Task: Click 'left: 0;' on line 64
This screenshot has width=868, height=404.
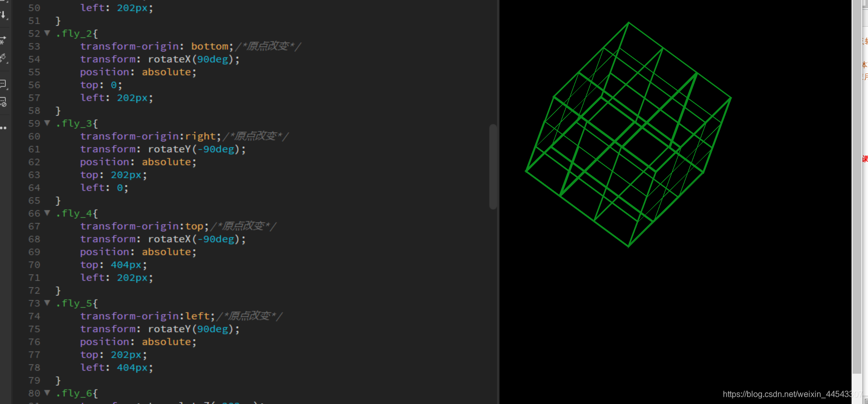Action: click(104, 188)
